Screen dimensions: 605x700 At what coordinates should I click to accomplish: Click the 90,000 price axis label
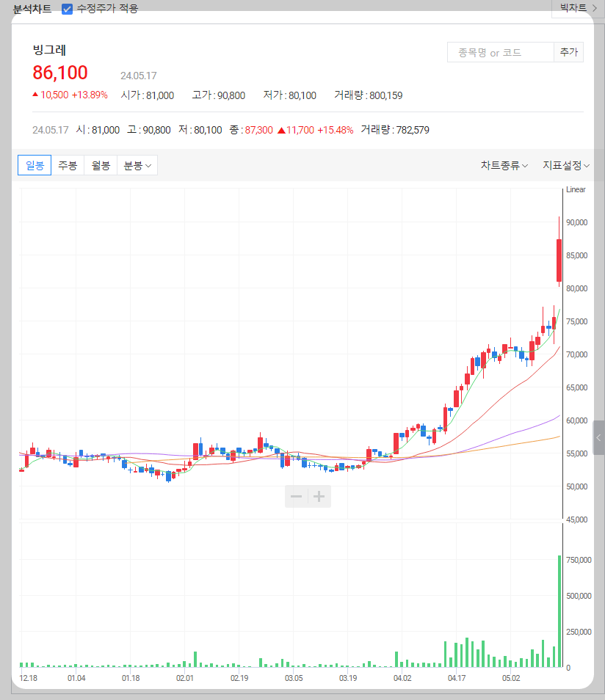[x=577, y=222]
